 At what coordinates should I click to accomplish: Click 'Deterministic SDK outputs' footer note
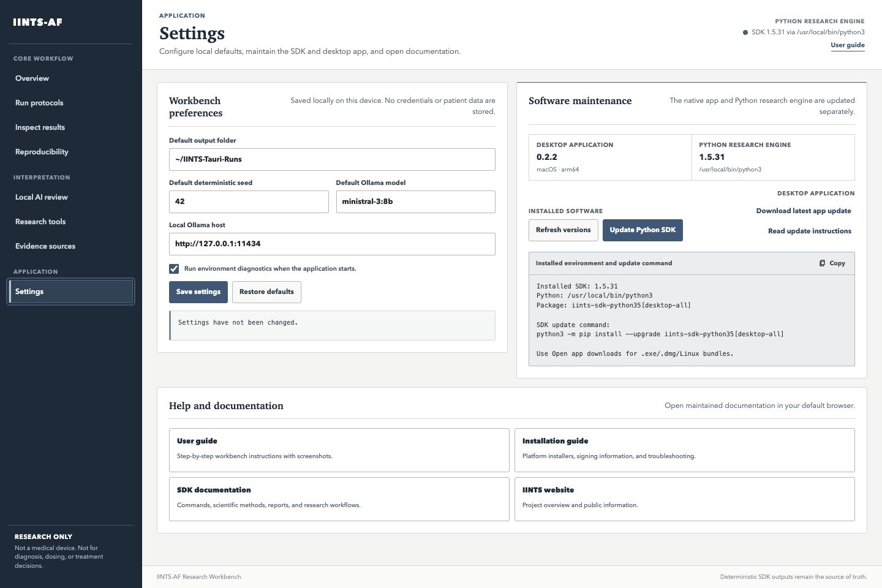click(793, 577)
